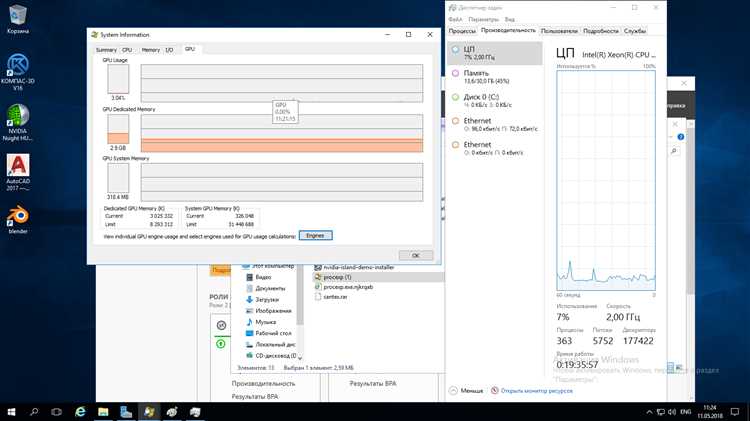Click the Engines button
This screenshot has width=750, height=421.
click(x=316, y=236)
